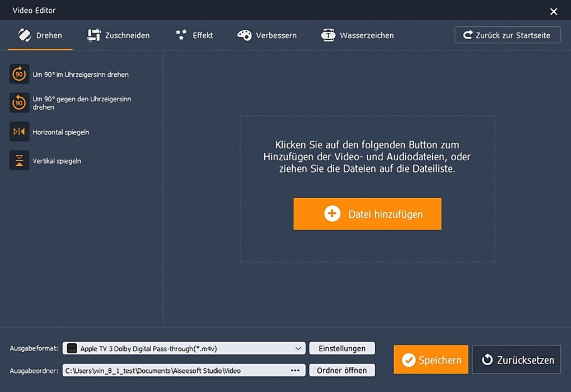Click the vertical flip icon
The image size is (571, 392).
tap(19, 161)
